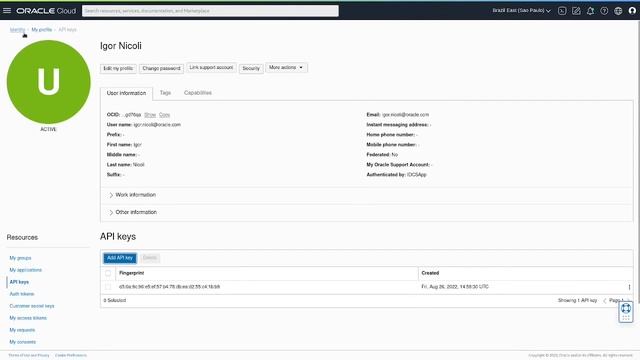Viewport: 640px width, 360px height.
Task: Go to previous page arrow in pagination
Action: [604, 301]
